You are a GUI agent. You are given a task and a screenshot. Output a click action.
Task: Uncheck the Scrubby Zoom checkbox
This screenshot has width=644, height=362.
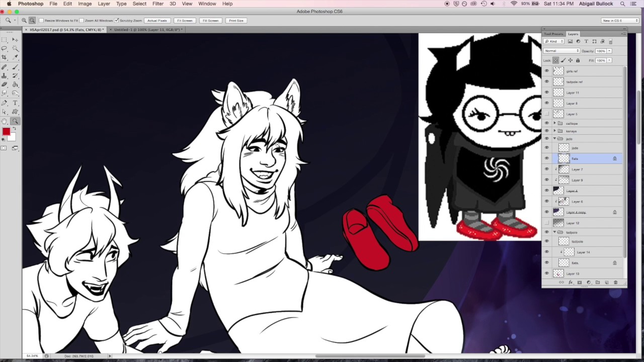coord(117,21)
